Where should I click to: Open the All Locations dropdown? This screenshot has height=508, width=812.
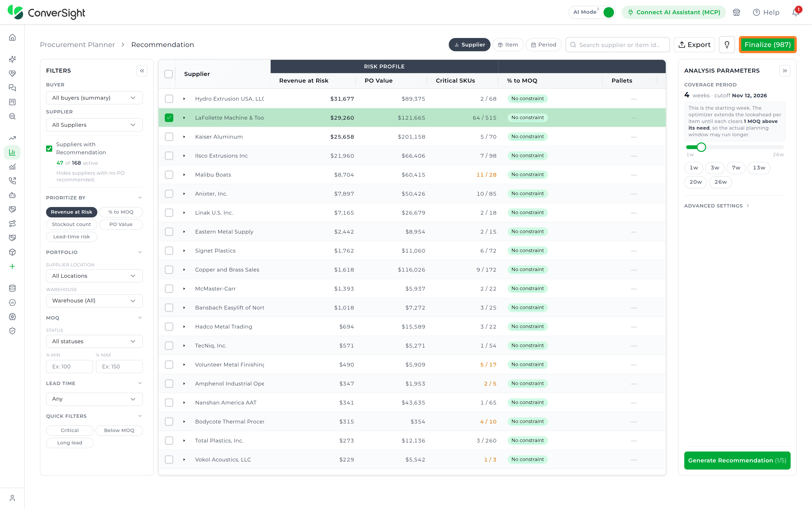click(94, 276)
